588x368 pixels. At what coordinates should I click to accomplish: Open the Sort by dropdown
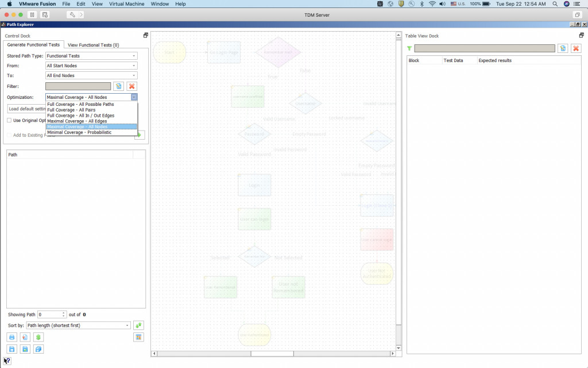coord(78,325)
